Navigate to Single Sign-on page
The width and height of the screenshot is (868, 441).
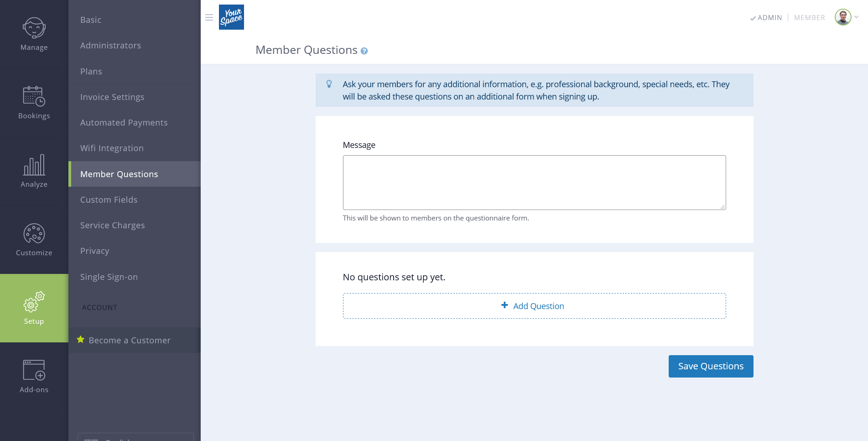click(x=109, y=277)
